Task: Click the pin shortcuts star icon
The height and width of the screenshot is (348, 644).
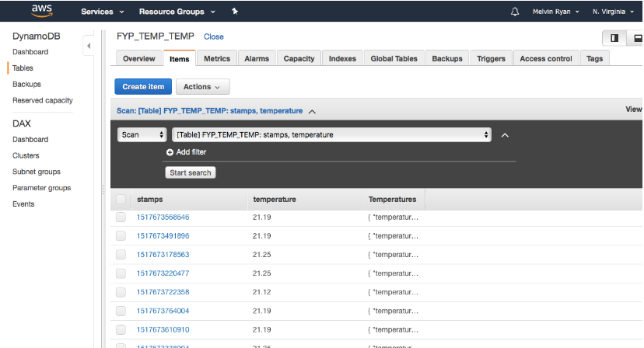Action: [235, 12]
